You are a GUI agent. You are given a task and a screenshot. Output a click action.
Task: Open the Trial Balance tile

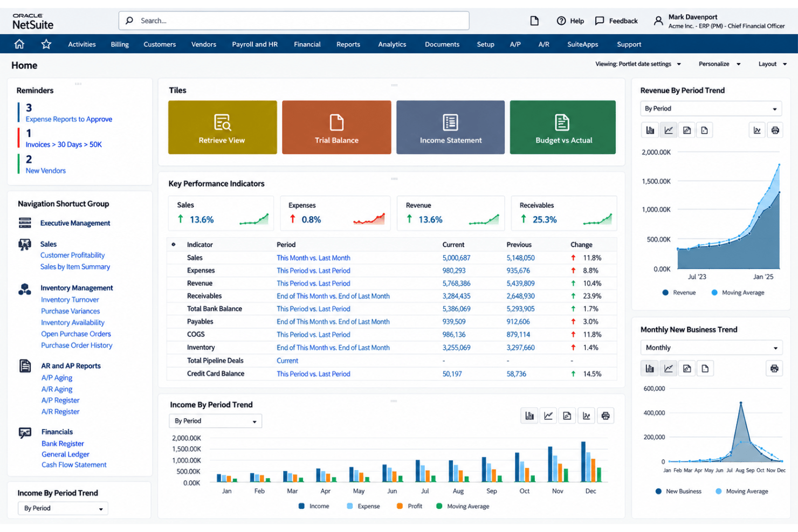click(336, 127)
